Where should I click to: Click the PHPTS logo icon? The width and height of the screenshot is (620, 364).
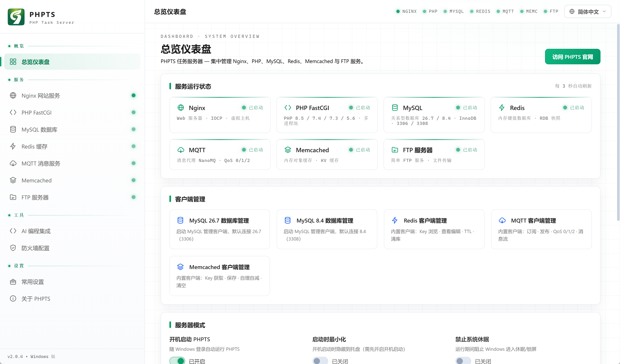click(16, 17)
